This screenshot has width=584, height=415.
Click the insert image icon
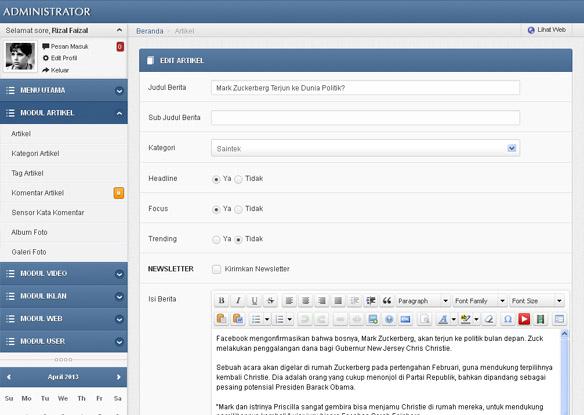click(373, 319)
